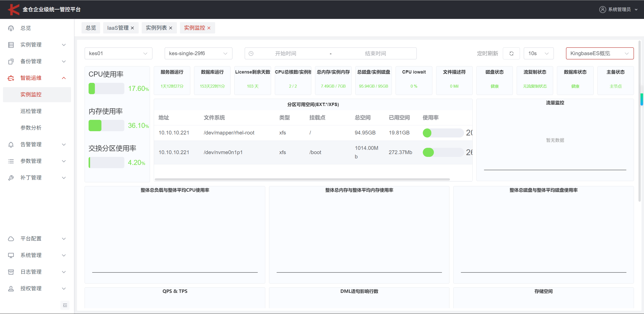Switch to the 总览 tab
The height and width of the screenshot is (314, 644).
click(91, 28)
